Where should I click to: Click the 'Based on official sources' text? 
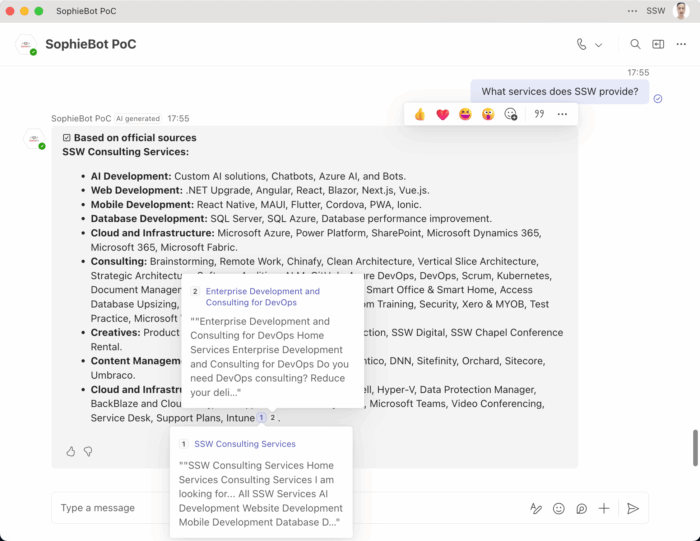coord(135,138)
